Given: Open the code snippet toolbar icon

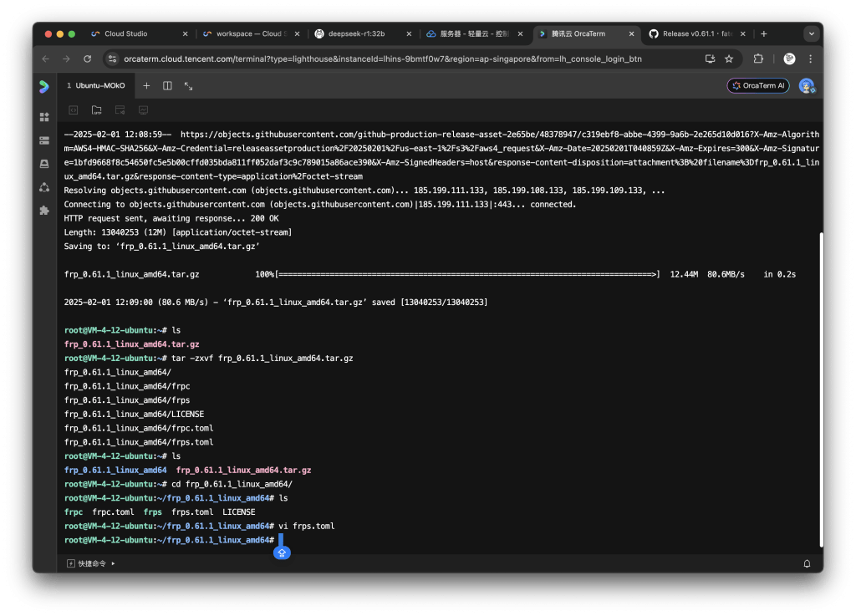Looking at the screenshot, I should coord(74,110).
